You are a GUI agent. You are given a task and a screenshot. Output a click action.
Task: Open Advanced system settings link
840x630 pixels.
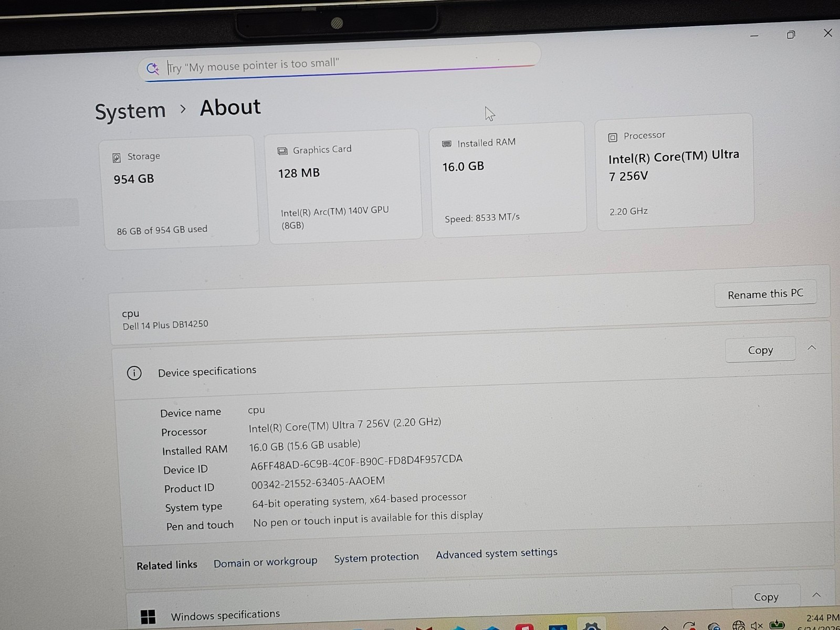497,553
